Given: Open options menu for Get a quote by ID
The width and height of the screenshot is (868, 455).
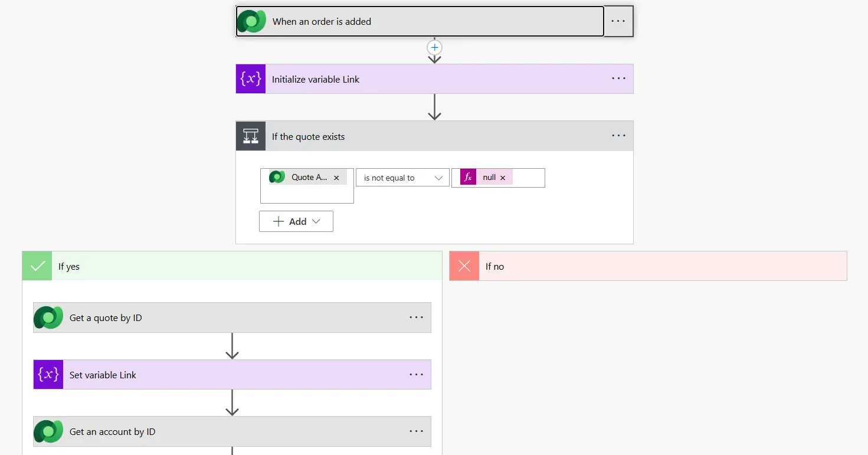Looking at the screenshot, I should [x=417, y=317].
